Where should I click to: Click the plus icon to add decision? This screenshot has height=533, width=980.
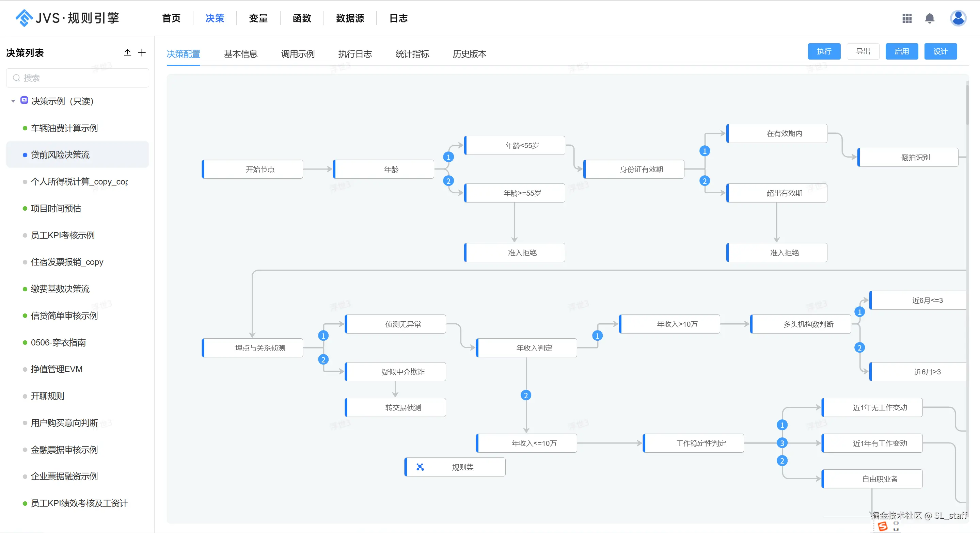[x=142, y=53]
